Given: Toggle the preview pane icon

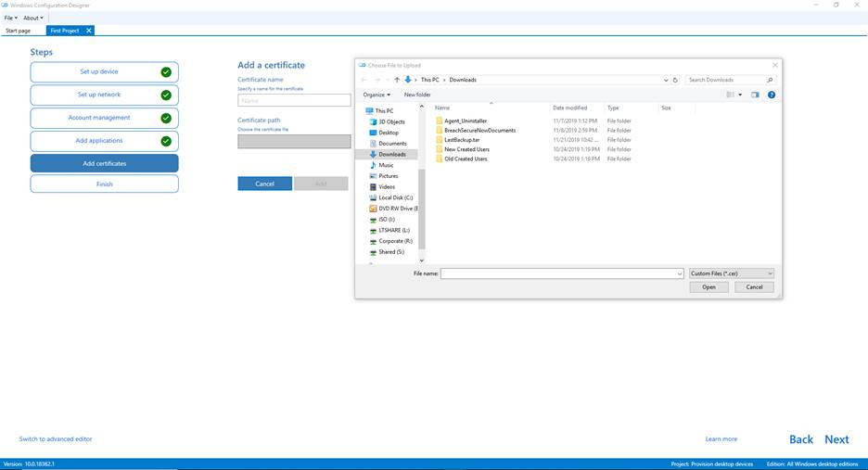Looking at the screenshot, I should click(755, 95).
